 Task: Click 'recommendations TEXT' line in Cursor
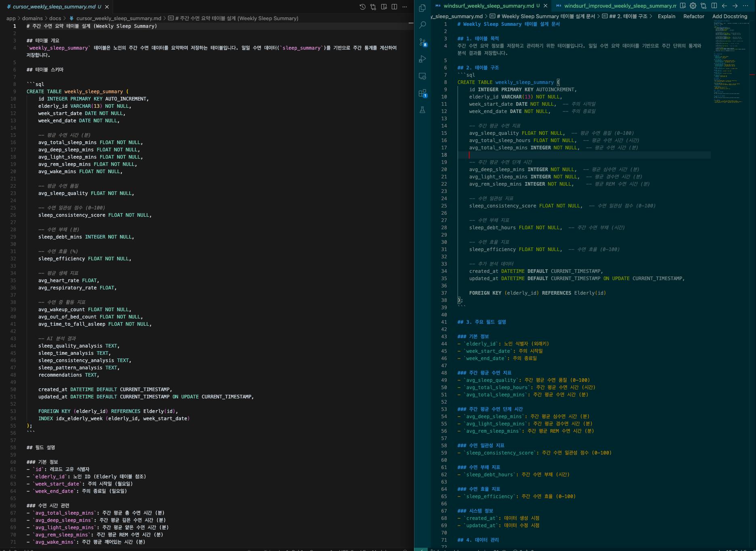[x=69, y=375]
